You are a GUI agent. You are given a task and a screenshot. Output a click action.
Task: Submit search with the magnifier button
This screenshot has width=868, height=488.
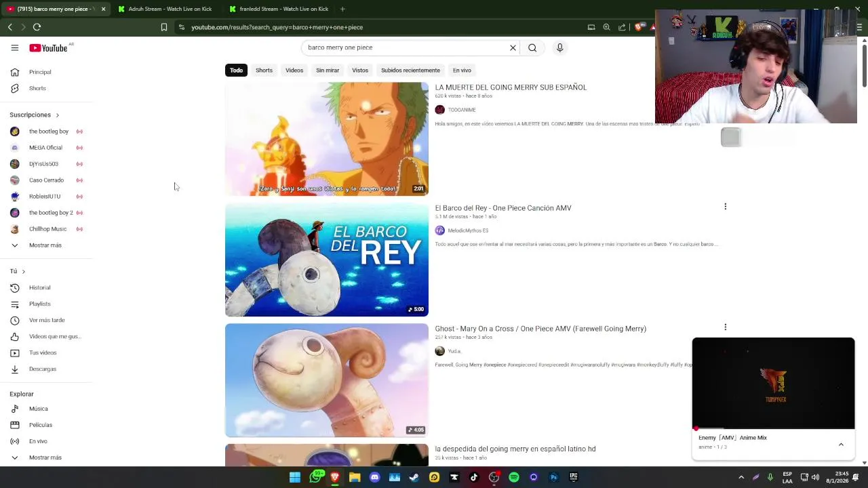[532, 47]
